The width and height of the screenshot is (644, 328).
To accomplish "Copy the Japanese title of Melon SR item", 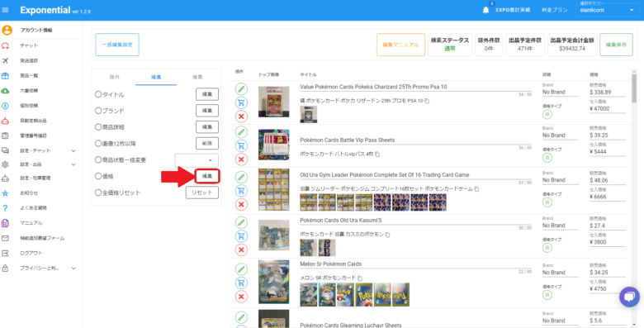I will pyautogui.click(x=360, y=278).
